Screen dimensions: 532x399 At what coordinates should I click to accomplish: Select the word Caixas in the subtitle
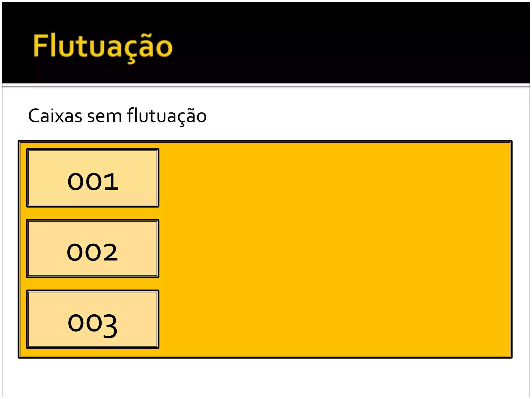click(55, 116)
